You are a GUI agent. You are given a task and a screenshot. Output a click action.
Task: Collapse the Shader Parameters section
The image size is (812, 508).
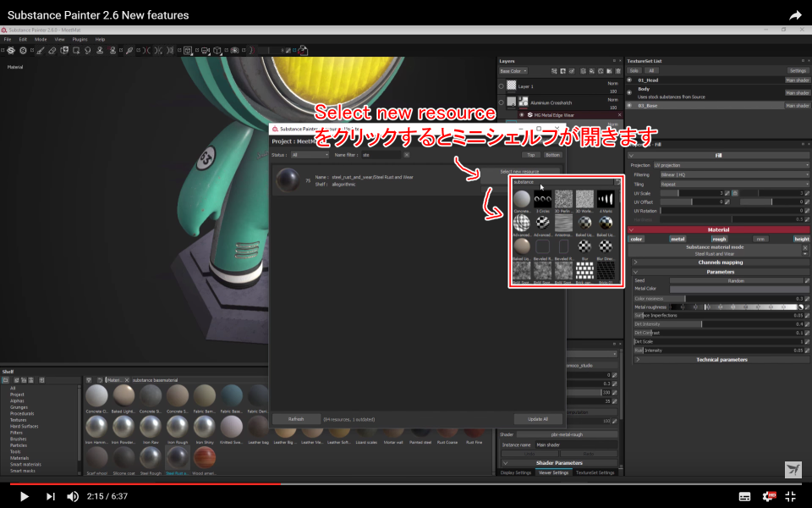pos(559,463)
